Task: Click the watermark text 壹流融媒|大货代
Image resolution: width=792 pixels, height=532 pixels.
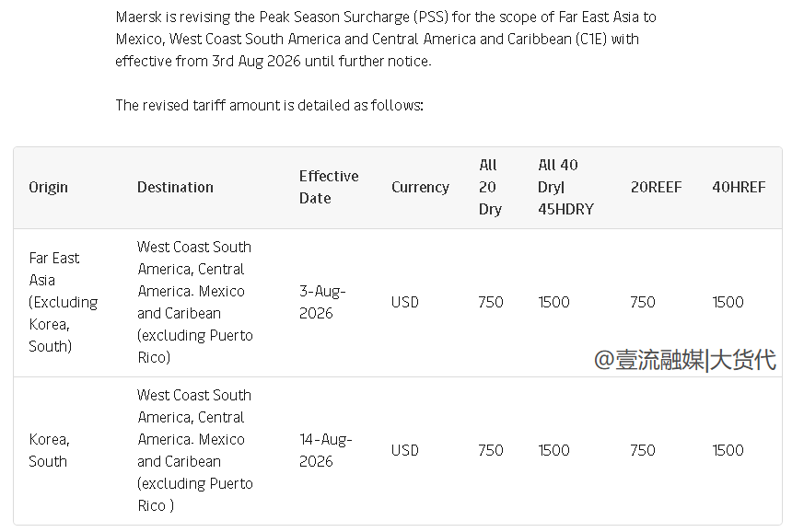Action: 685,360
